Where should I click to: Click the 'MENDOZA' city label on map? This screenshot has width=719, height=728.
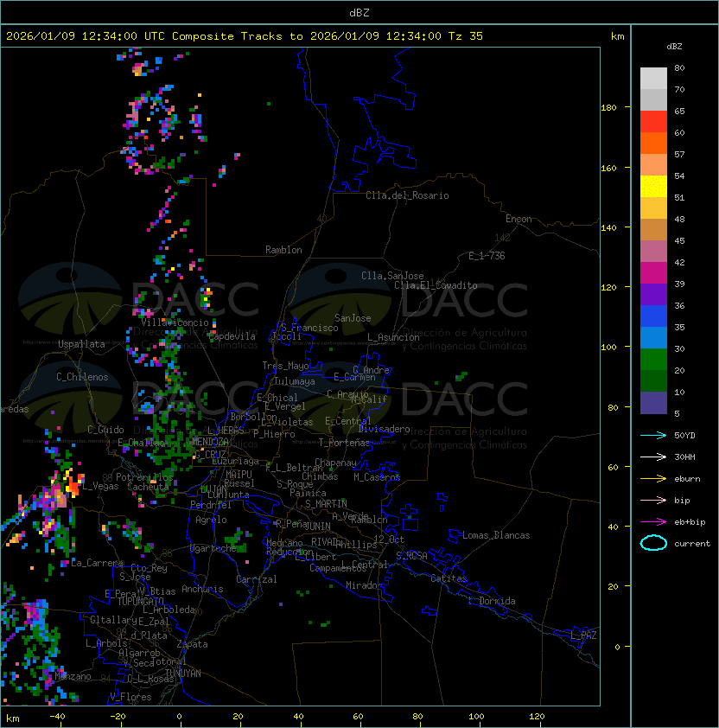pos(210,441)
